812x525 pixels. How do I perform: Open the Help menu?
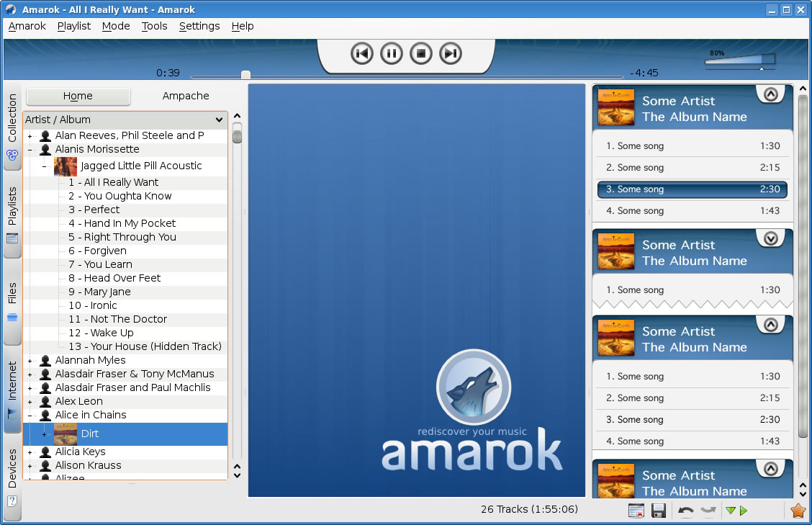pos(243,26)
